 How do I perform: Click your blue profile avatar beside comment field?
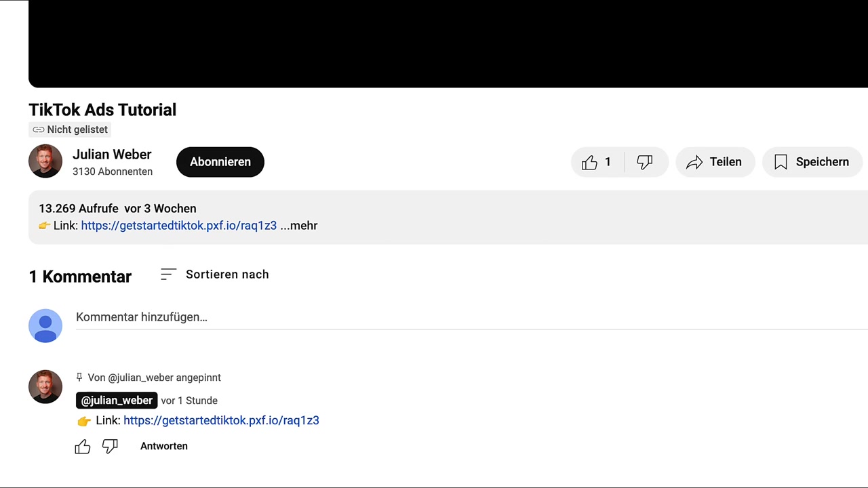coord(45,326)
